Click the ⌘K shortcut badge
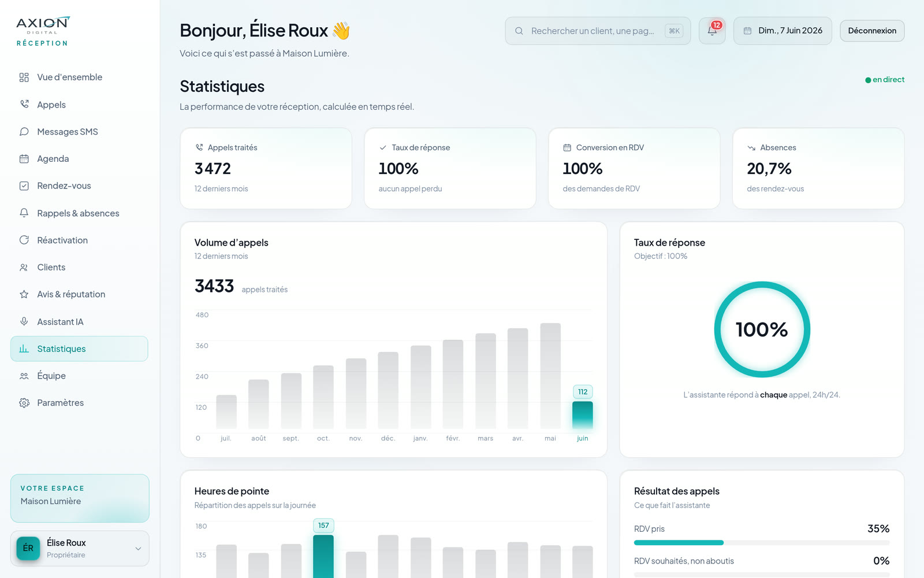 pos(674,31)
